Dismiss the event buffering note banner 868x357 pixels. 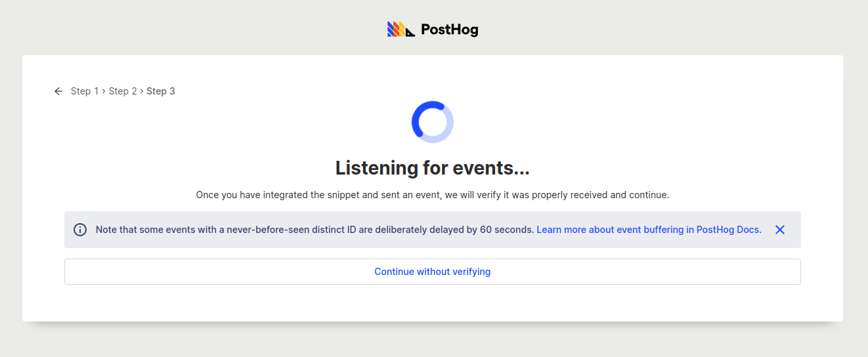(x=780, y=230)
